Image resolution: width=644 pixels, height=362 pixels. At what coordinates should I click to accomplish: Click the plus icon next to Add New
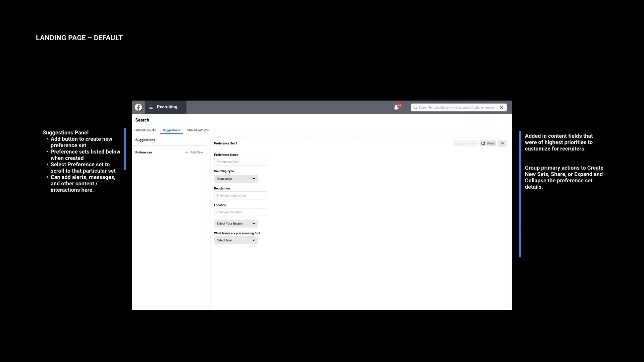(x=187, y=153)
